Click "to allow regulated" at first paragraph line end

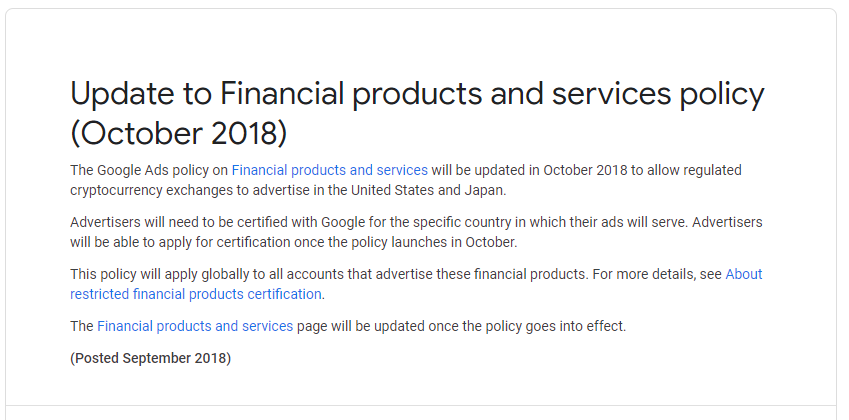[x=686, y=170]
